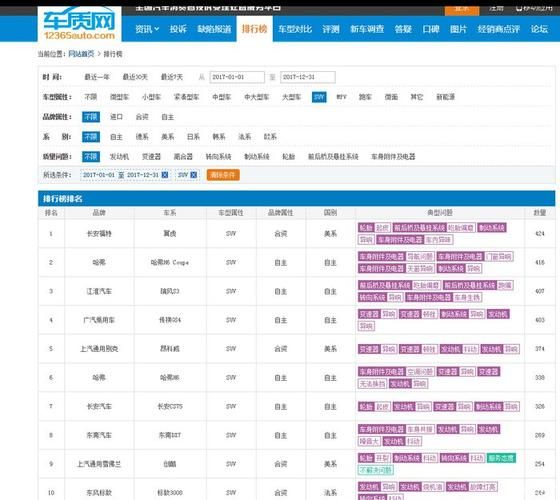
Task: Click 长安CS75 model in rank 7 row
Action: [x=170, y=406]
